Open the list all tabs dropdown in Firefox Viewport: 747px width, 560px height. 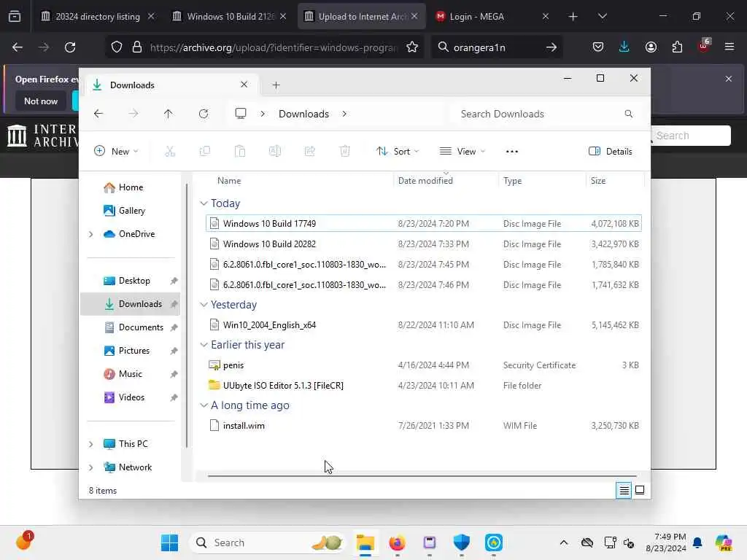point(602,17)
